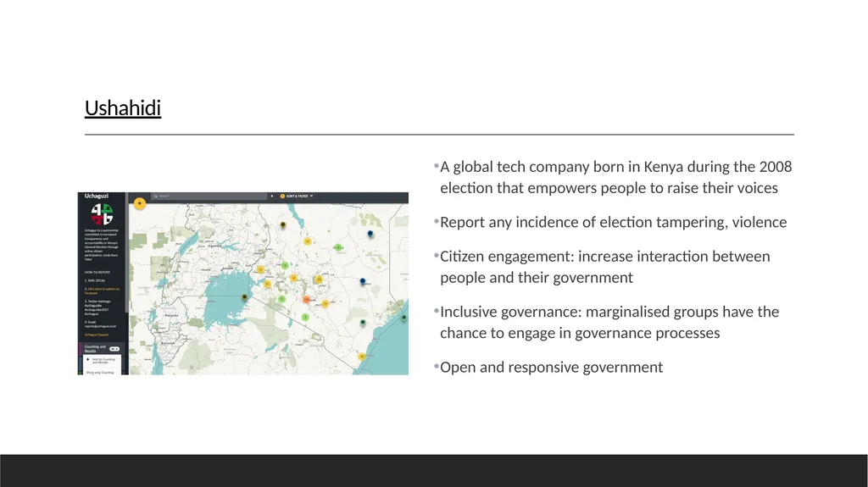This screenshot has width=868, height=487.
Task: Click the 'Uganda' label on the map
Action: click(214, 246)
